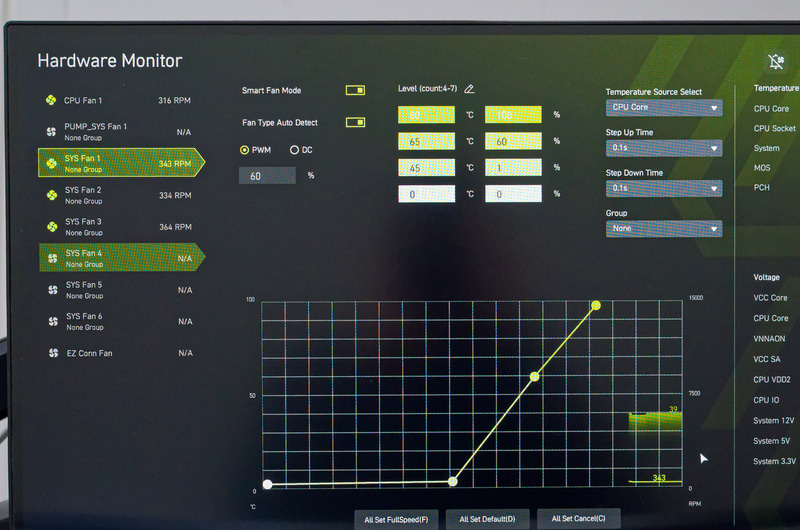Image resolution: width=800 pixels, height=530 pixels.
Task: Select SYS Fan 2 in the fan list
Action: point(121,195)
